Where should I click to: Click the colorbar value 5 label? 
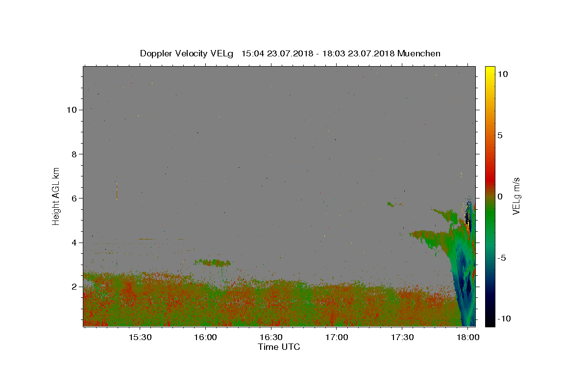coord(500,135)
